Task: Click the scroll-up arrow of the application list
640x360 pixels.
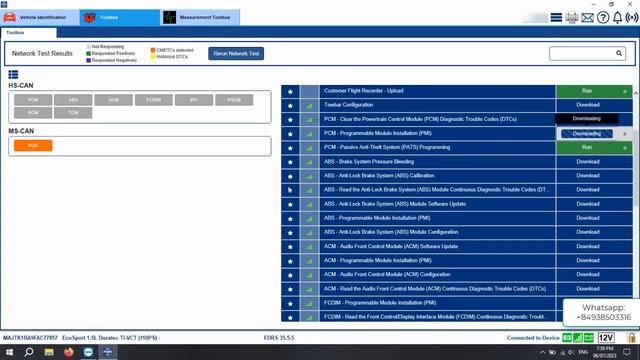Action: pos(636,93)
